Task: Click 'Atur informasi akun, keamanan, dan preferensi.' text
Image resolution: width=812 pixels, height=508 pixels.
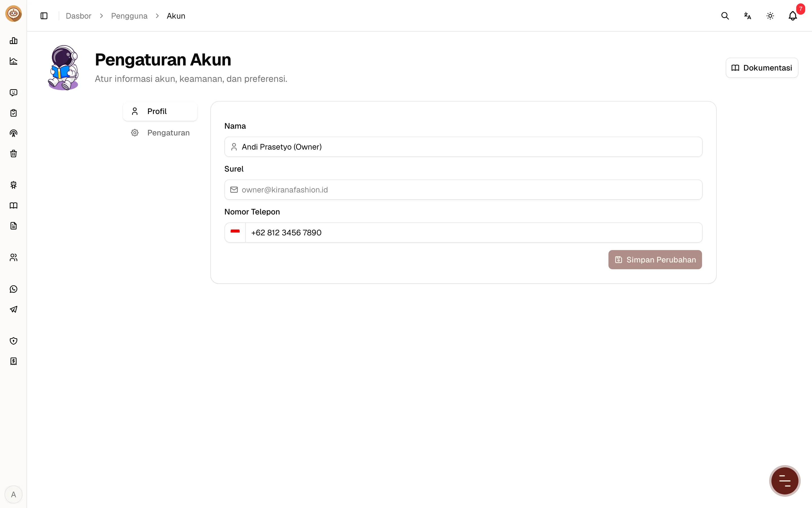Action: click(x=191, y=79)
